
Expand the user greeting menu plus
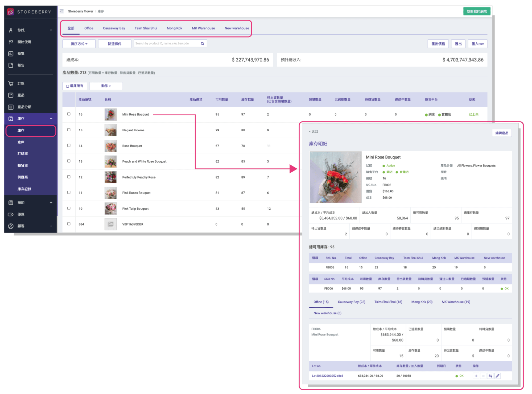[51, 30]
